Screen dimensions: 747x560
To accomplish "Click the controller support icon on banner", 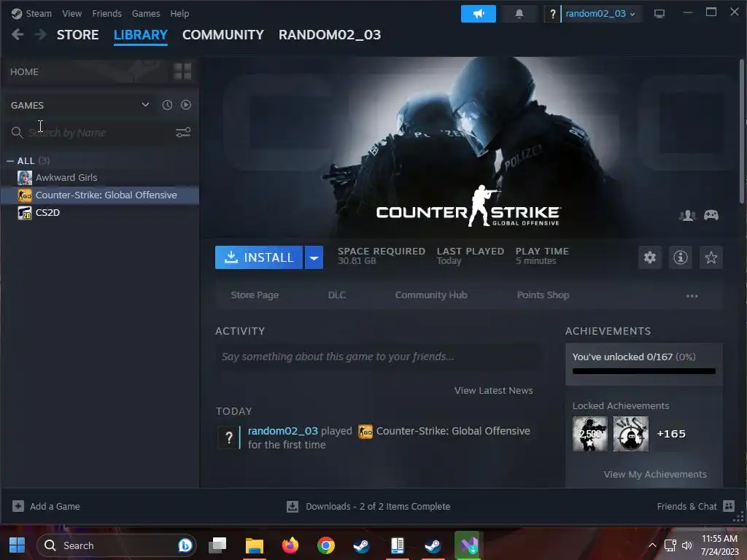I will pos(711,216).
